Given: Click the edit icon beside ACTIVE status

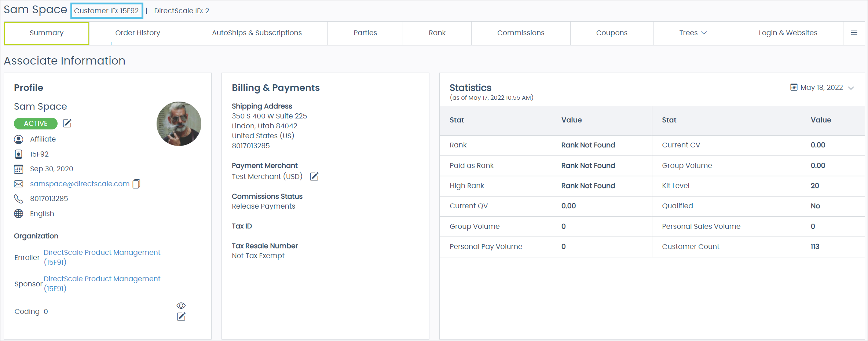Looking at the screenshot, I should (67, 124).
